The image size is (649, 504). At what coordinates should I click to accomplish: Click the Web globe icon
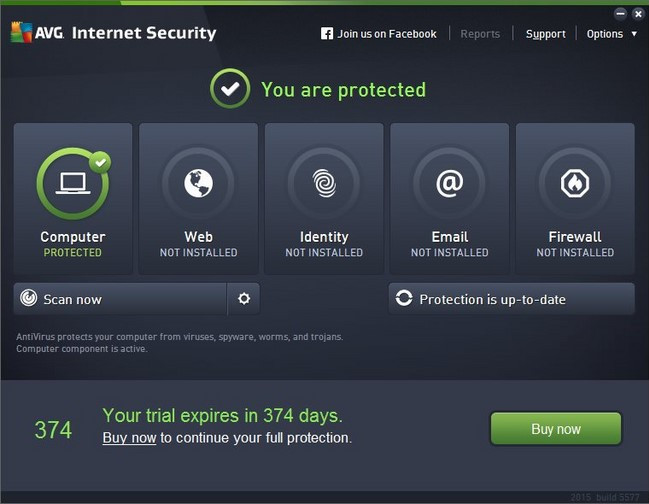coord(198,183)
